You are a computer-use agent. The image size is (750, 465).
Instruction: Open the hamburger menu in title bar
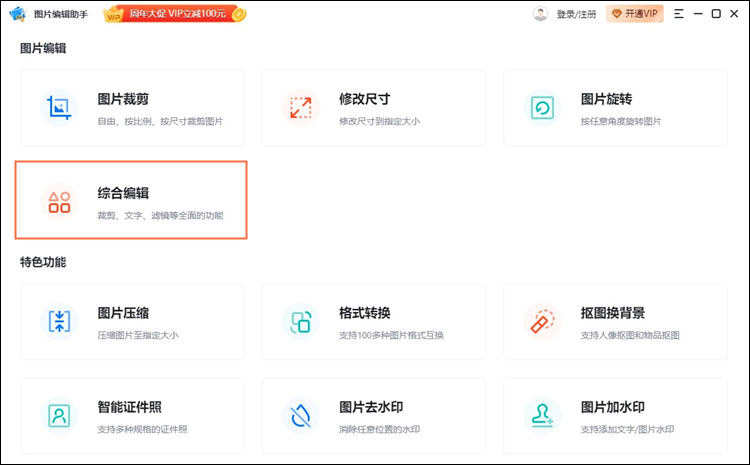tap(680, 14)
